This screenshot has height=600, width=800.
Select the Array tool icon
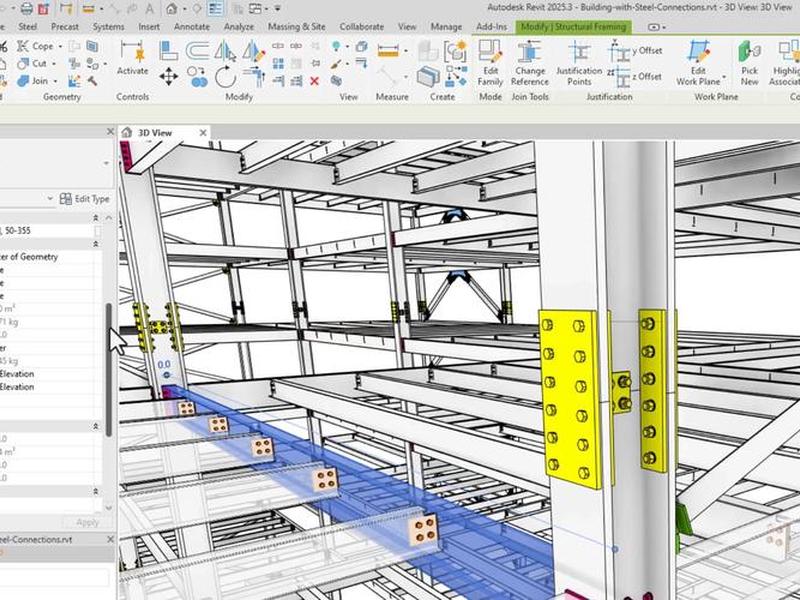click(278, 63)
